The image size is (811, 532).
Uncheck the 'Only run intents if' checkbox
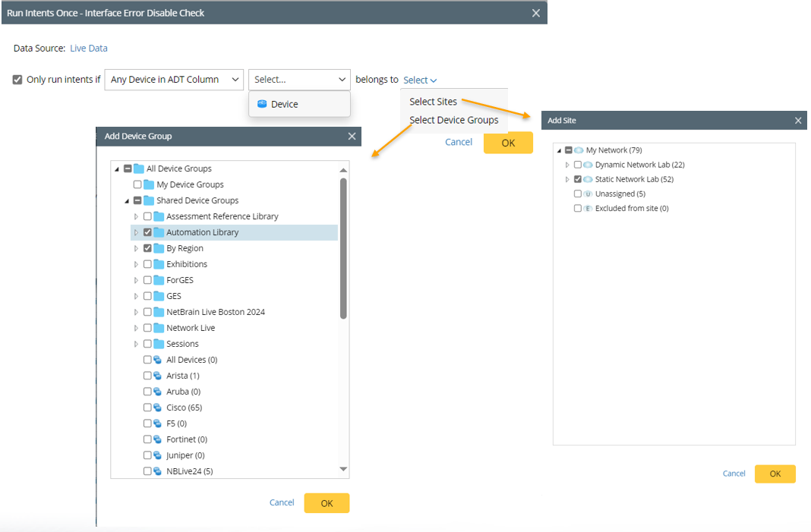coord(17,80)
